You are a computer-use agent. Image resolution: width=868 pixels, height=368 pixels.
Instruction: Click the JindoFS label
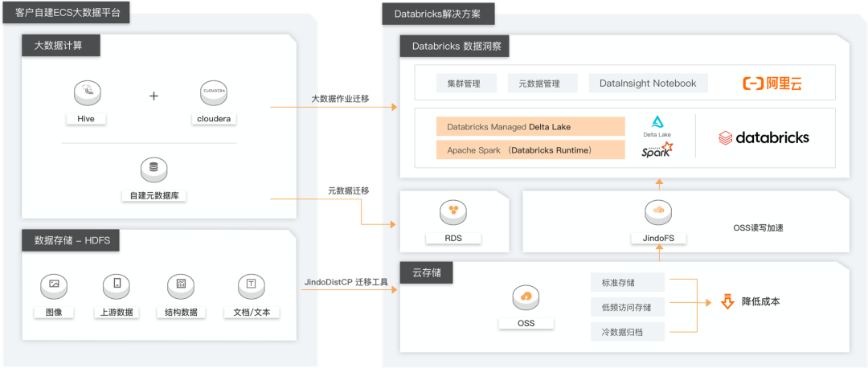pos(659,239)
